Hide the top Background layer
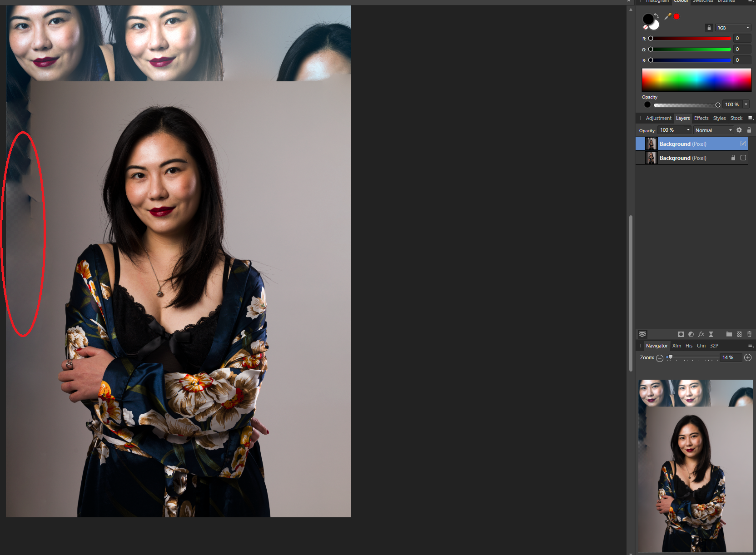 pyautogui.click(x=743, y=144)
